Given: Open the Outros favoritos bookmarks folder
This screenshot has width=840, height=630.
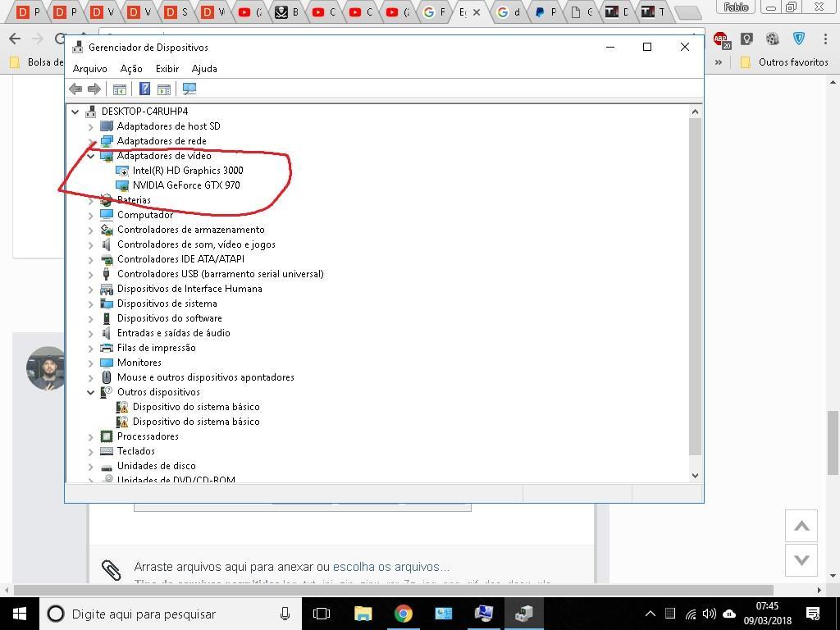Looking at the screenshot, I should [x=784, y=62].
